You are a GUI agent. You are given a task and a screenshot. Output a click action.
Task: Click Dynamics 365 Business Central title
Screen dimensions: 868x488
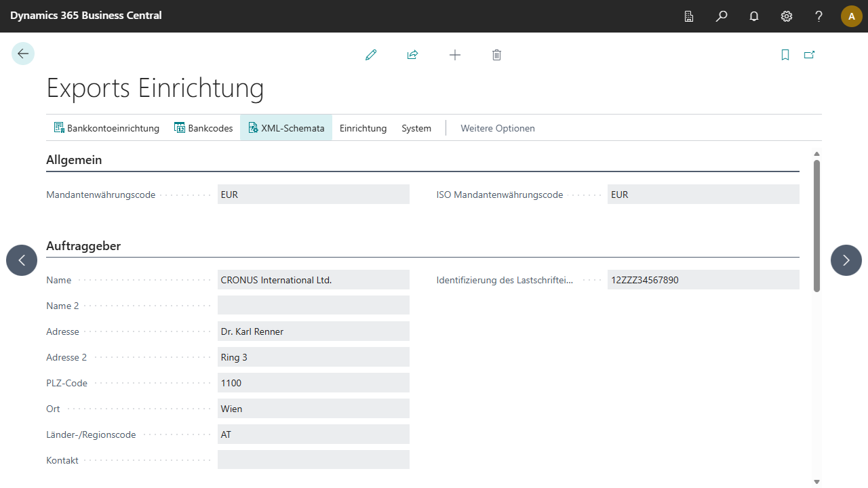click(86, 16)
